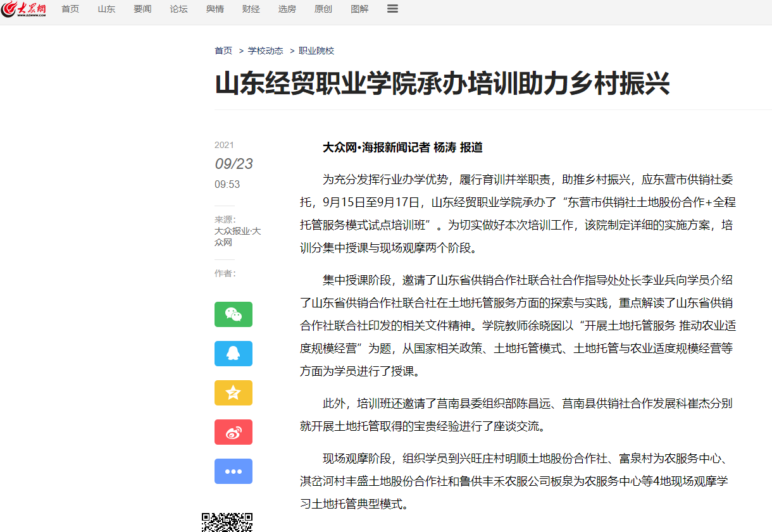772x532 pixels.
Task: Click 学校动态 breadcrumb link
Action: [x=265, y=51]
